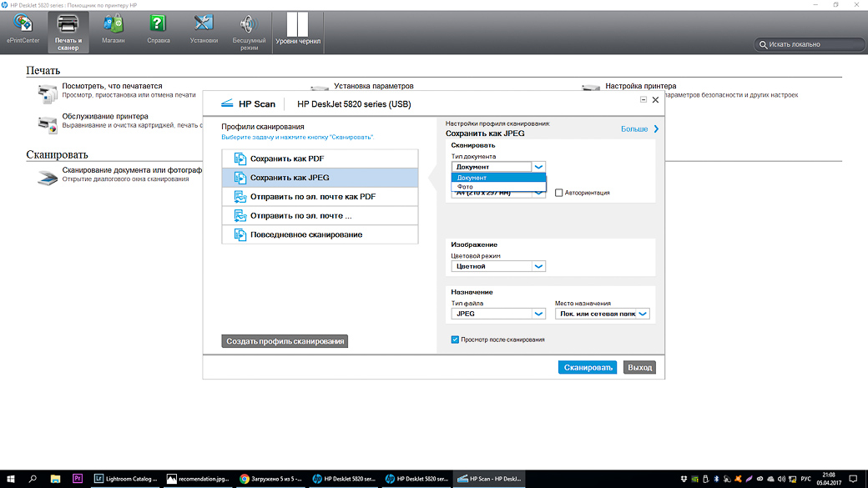Screen dimensions: 868x488
Task: Click the volume speaker tray icon
Action: pyautogui.click(x=782, y=479)
